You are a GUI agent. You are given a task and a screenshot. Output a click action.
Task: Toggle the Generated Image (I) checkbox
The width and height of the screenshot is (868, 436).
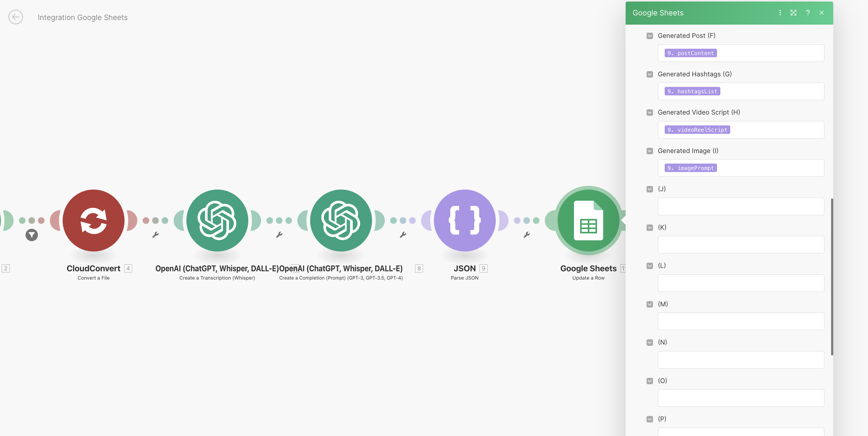[x=650, y=151]
